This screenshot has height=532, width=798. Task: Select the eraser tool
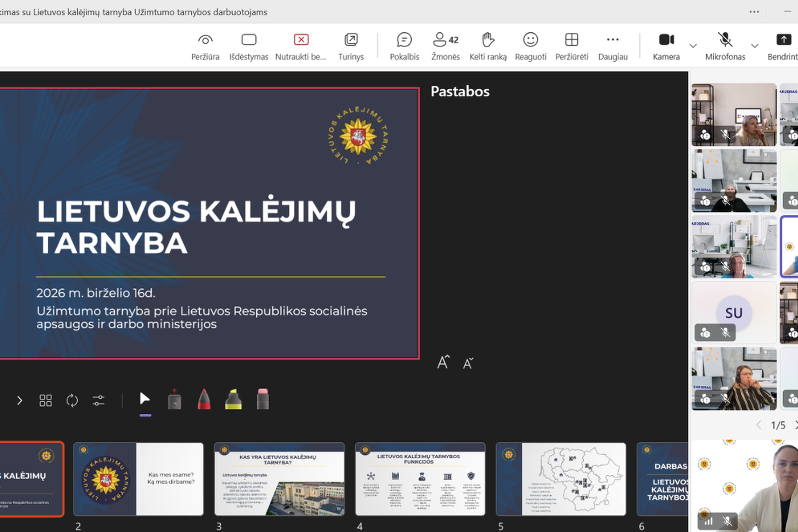coord(262,399)
